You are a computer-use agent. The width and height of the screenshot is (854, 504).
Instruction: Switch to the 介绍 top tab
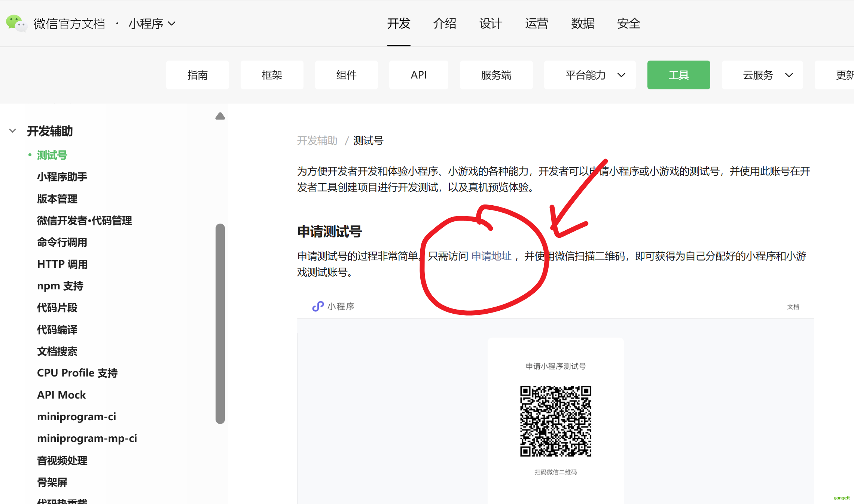pos(445,24)
